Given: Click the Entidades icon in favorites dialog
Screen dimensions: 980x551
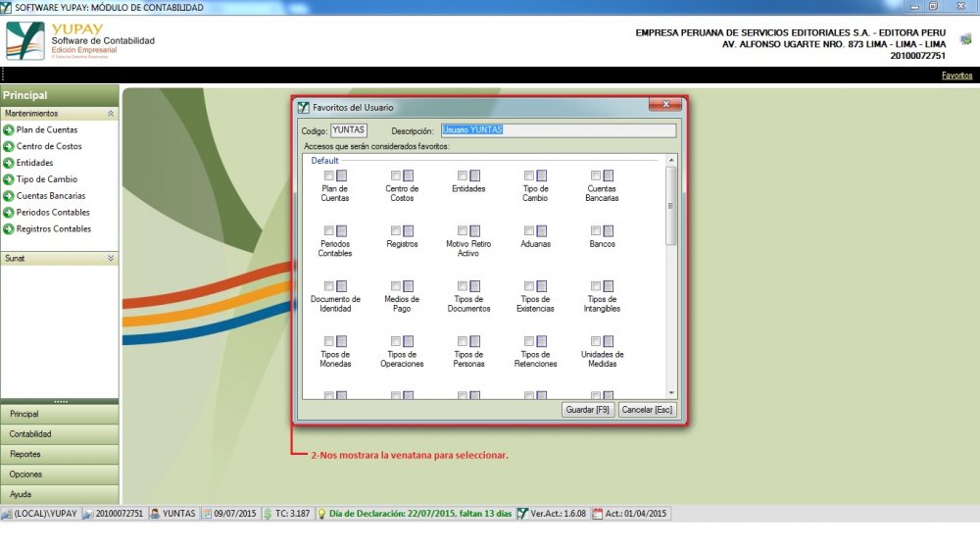Looking at the screenshot, I should click(475, 175).
